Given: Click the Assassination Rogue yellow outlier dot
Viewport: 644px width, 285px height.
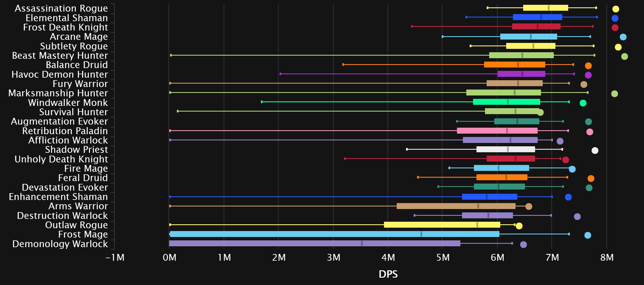Looking at the screenshot, I should 615,9.
